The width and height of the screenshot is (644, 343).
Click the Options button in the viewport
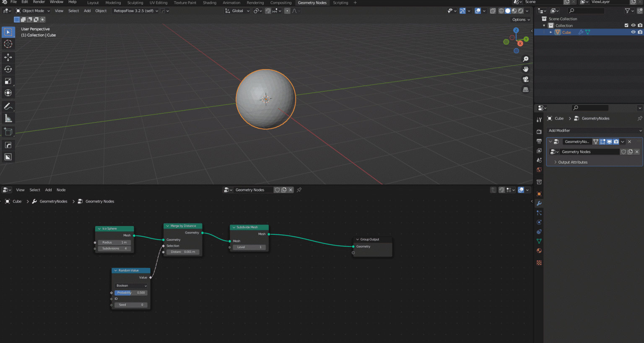pos(520,19)
